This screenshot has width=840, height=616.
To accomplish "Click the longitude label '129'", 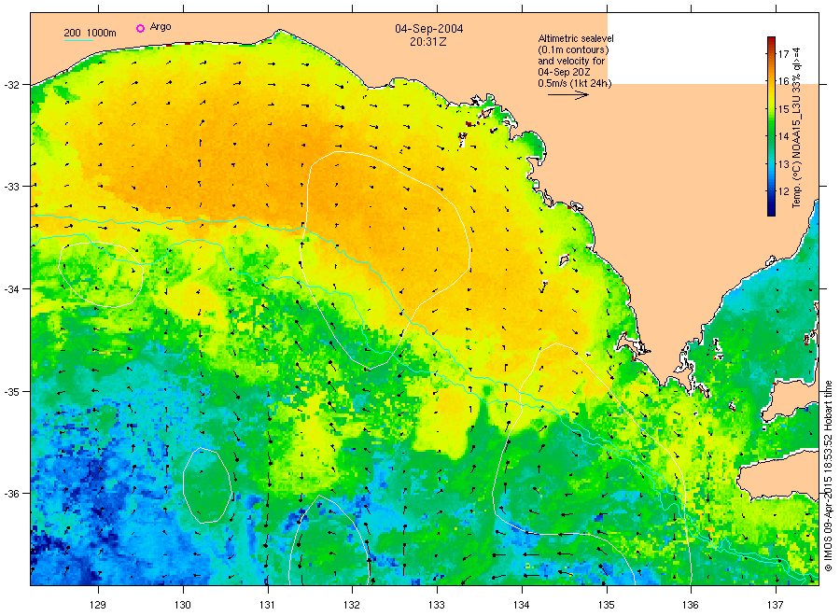I will tap(98, 605).
